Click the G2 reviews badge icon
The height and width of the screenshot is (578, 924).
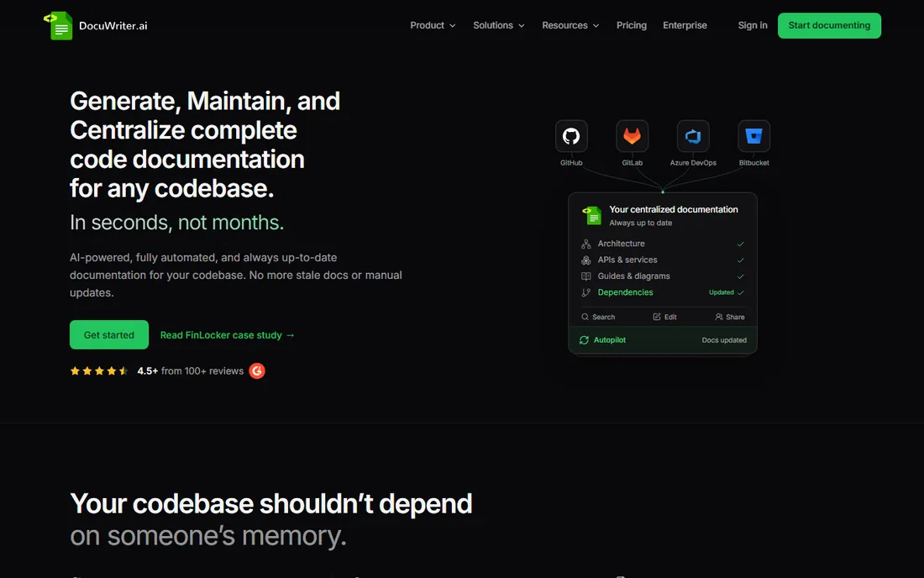tap(257, 370)
